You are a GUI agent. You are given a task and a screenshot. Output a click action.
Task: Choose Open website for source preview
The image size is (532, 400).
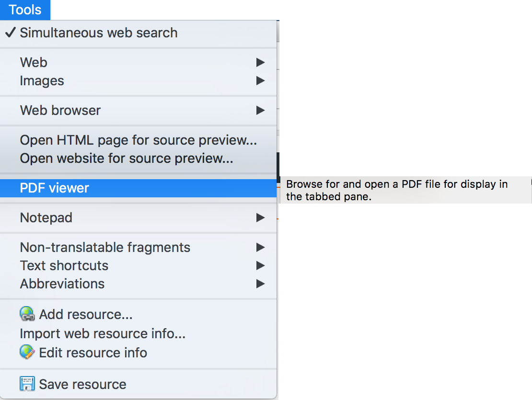click(x=126, y=158)
